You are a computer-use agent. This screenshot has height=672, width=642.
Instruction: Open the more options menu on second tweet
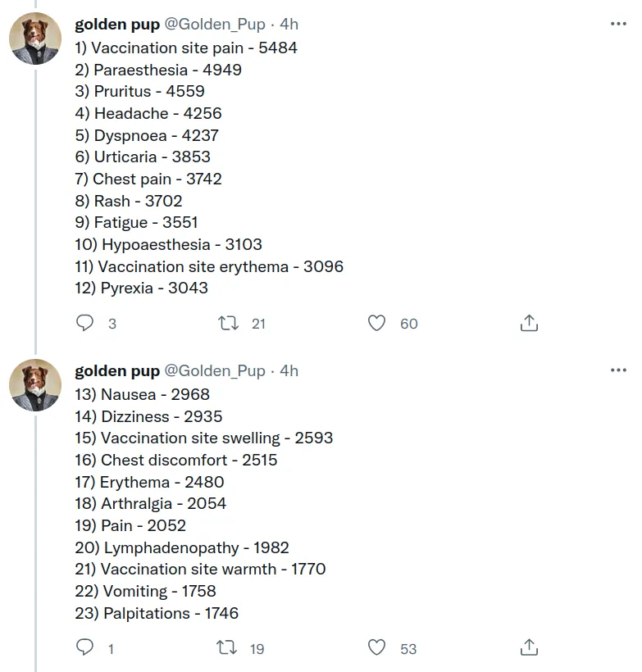(618, 370)
